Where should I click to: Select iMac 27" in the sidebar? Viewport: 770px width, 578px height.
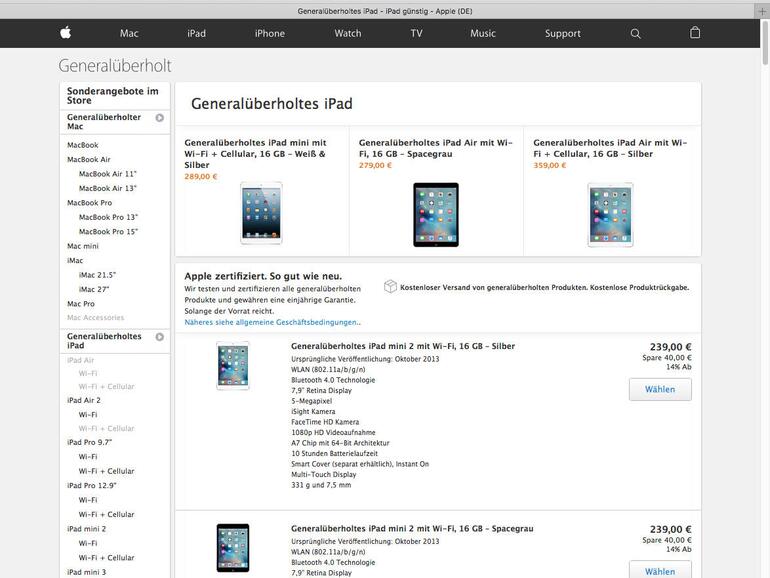[x=94, y=289]
